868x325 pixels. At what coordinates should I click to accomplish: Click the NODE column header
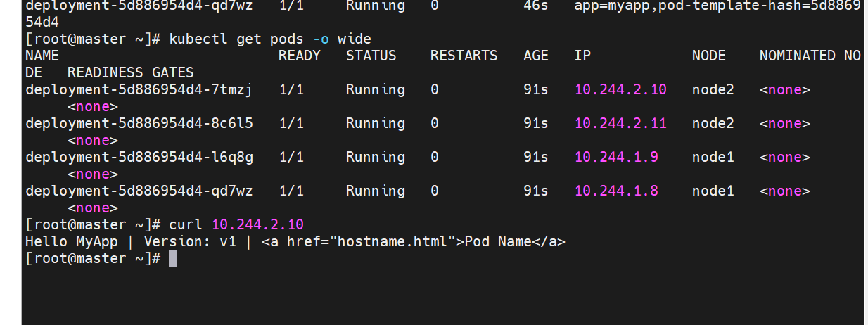tap(709, 56)
